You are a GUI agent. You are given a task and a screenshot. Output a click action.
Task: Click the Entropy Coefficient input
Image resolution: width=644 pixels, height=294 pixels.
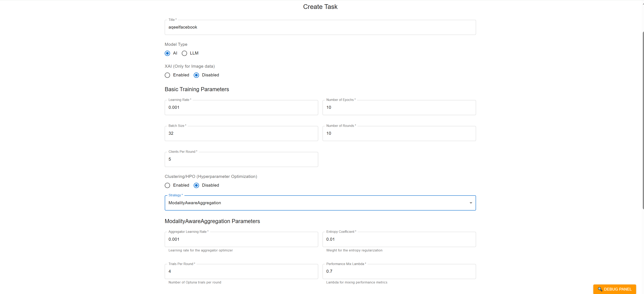point(399,239)
